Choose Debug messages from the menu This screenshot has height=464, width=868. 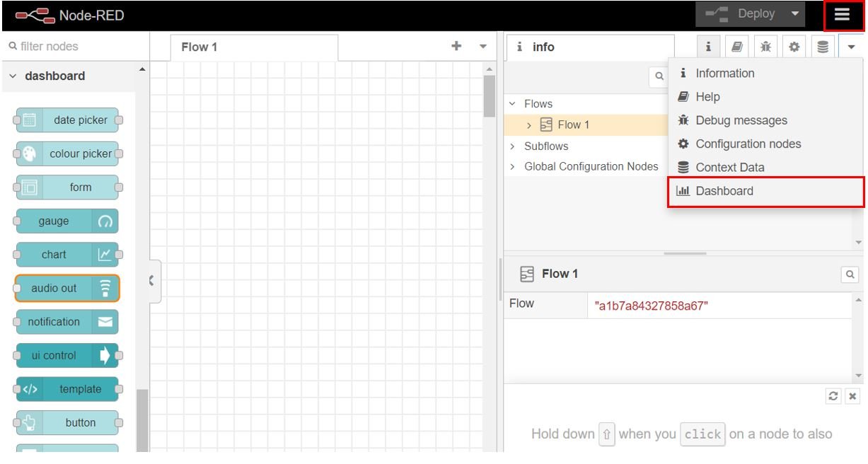pyautogui.click(x=765, y=120)
